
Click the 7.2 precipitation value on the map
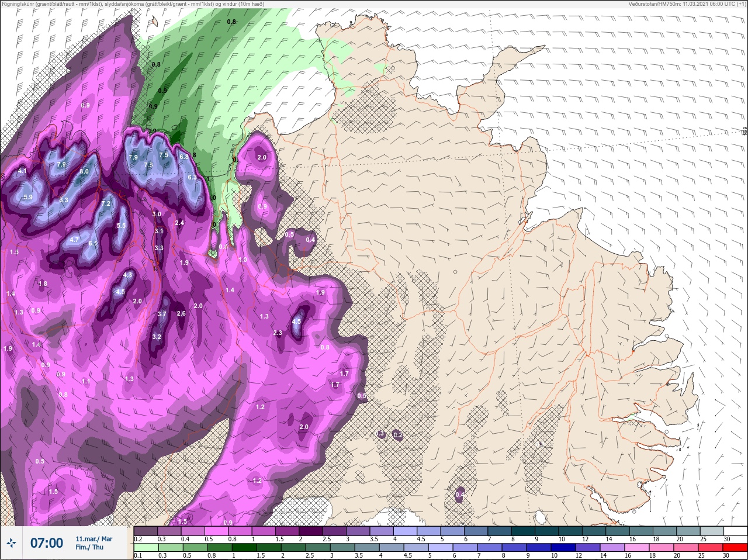coord(106,203)
